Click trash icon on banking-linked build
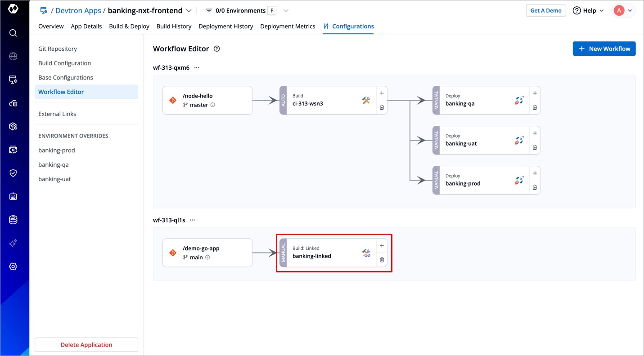644x356 pixels. point(382,260)
